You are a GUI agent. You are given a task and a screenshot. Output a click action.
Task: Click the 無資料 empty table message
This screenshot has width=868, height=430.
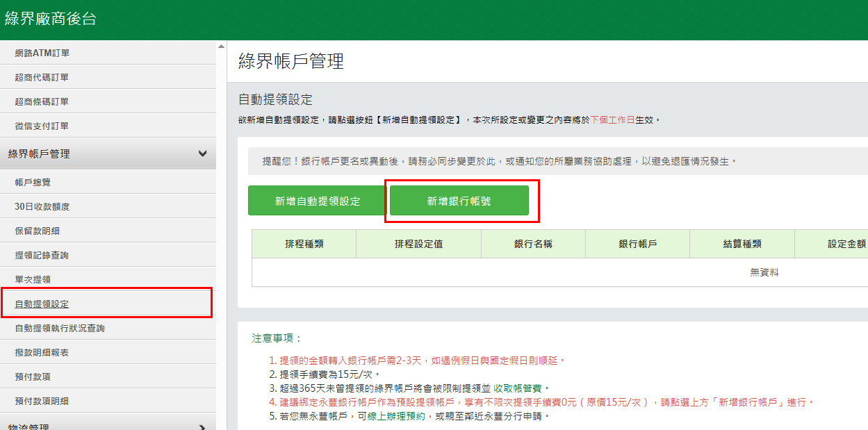click(764, 272)
